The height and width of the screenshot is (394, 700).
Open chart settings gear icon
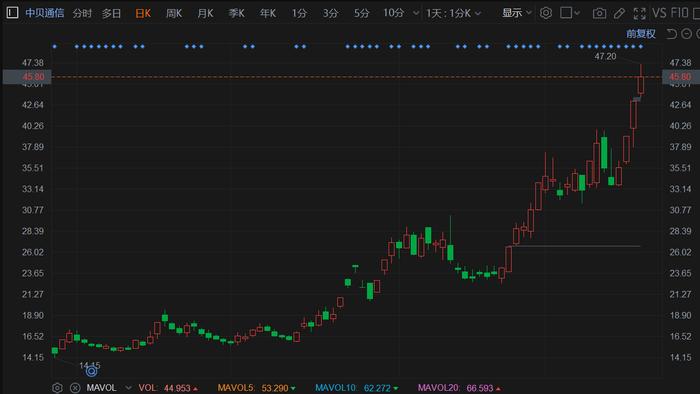(546, 13)
